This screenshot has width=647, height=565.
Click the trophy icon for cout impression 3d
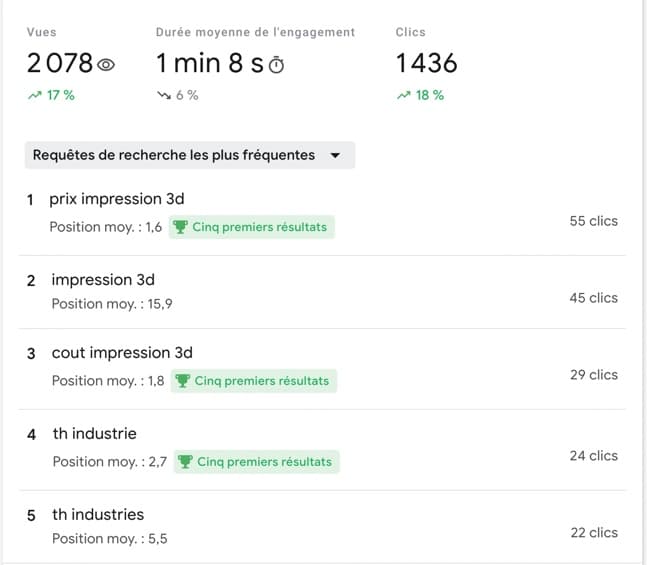click(x=182, y=381)
